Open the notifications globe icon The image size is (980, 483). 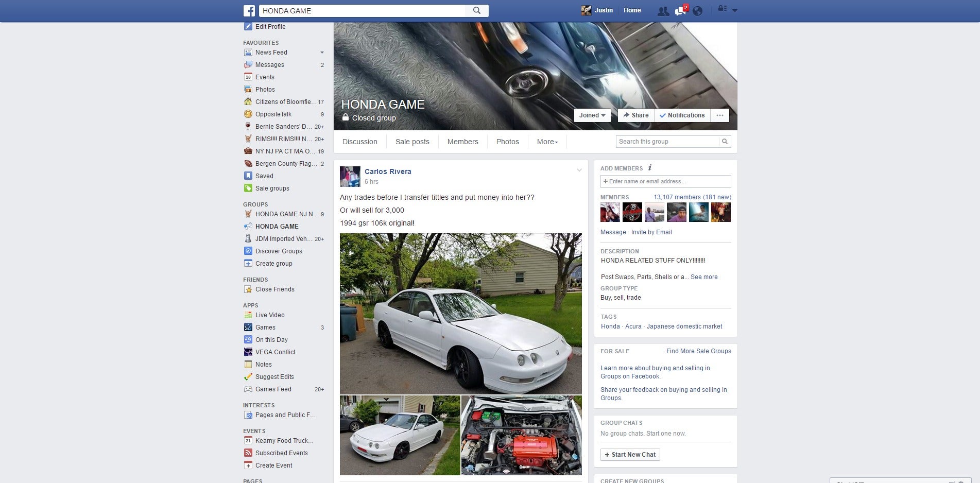pyautogui.click(x=697, y=11)
